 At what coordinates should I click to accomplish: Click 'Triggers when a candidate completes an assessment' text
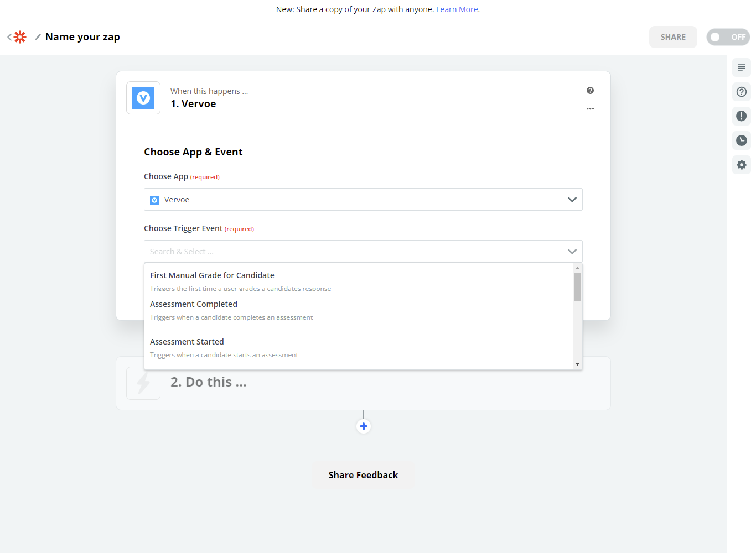(x=231, y=317)
